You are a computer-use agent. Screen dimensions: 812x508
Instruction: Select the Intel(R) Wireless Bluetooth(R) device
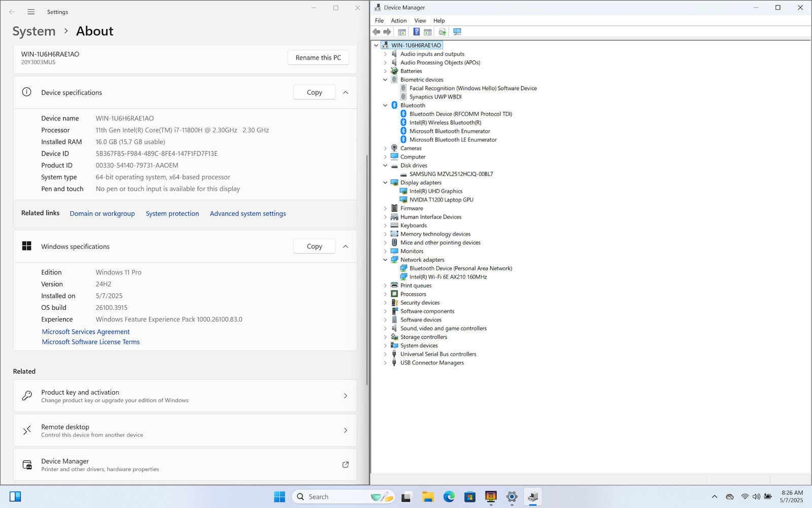point(445,122)
